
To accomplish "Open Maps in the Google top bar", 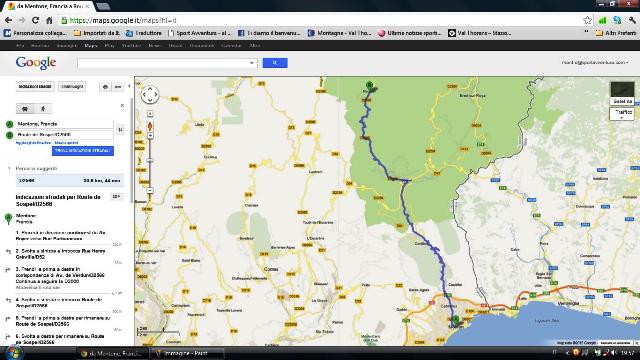I will tap(90, 45).
